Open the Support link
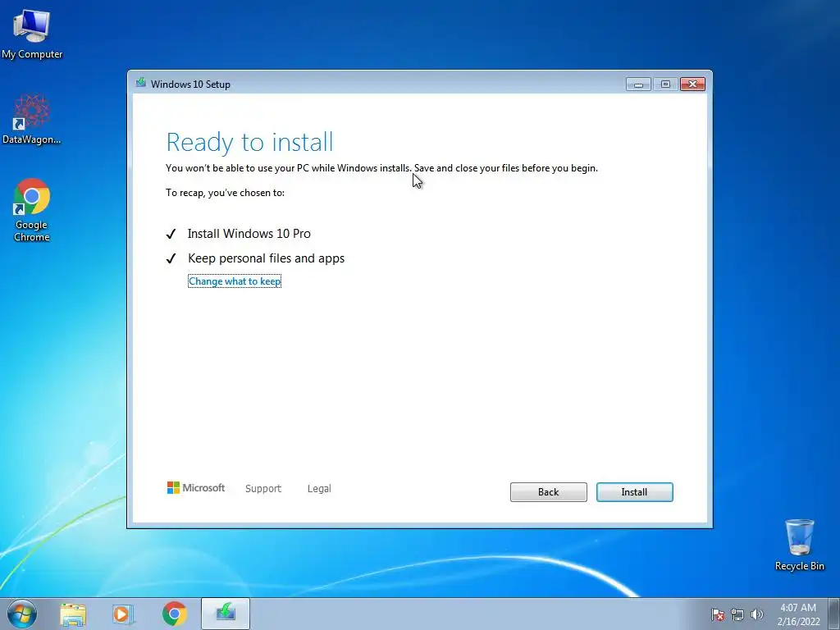 tap(263, 489)
